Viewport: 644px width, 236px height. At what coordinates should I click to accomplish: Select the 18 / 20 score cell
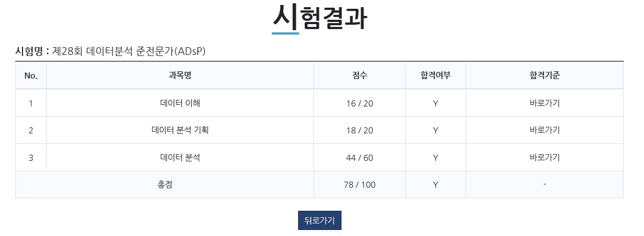pyautogui.click(x=360, y=130)
